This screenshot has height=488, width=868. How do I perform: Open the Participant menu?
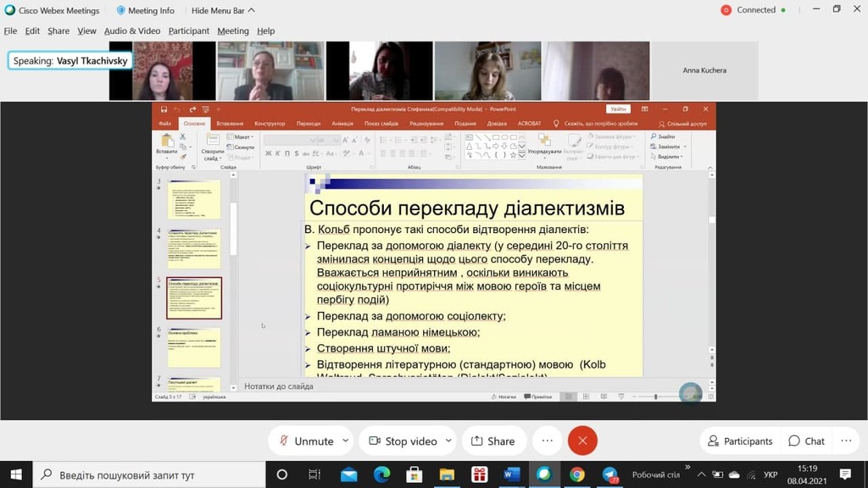pyautogui.click(x=188, y=30)
